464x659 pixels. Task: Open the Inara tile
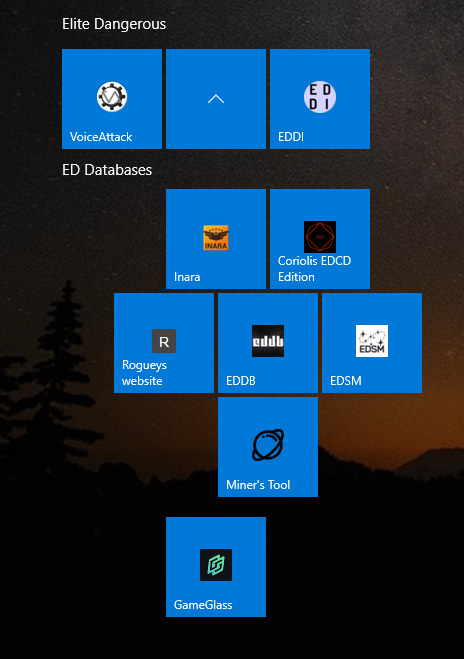[216, 239]
